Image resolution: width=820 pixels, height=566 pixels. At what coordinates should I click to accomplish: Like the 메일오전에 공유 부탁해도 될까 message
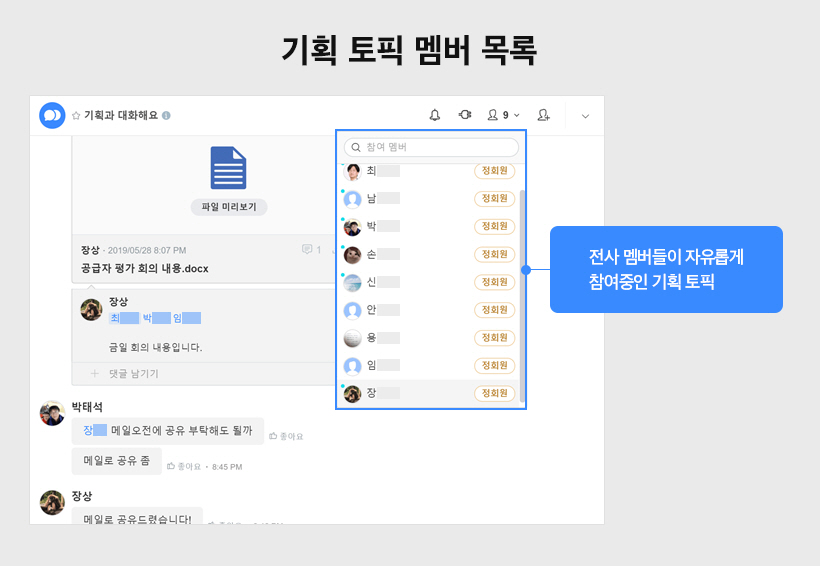pos(274,436)
